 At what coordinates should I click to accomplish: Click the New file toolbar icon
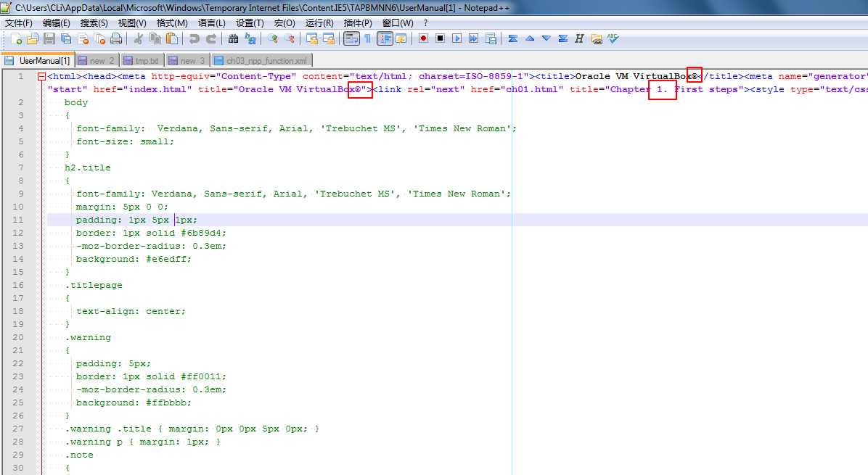click(16, 38)
